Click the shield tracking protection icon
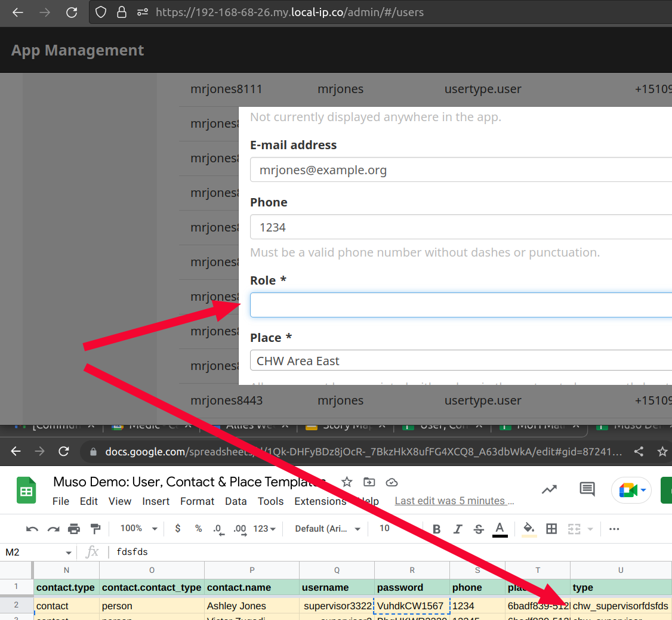Image resolution: width=672 pixels, height=620 pixels. click(100, 12)
